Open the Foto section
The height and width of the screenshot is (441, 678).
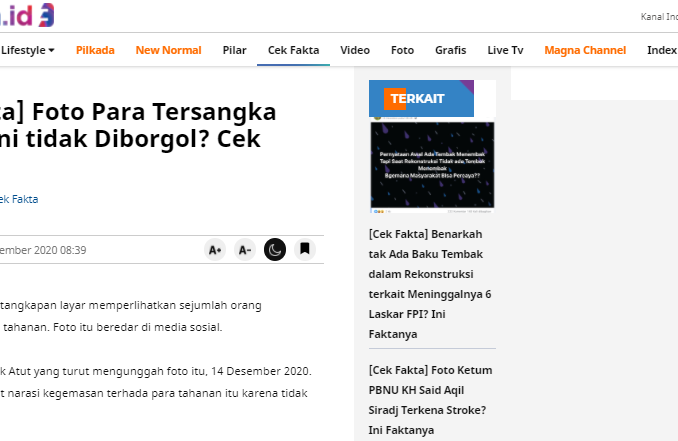click(x=403, y=50)
